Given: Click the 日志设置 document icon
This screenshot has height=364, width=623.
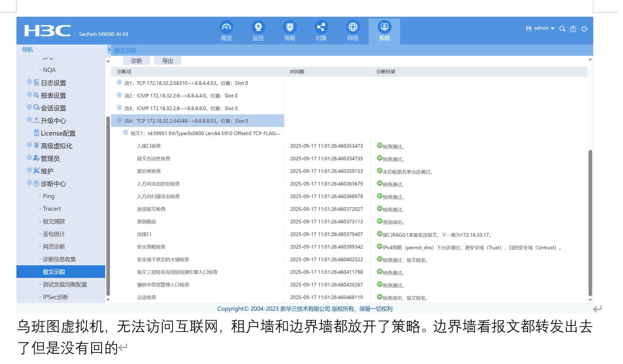Looking at the screenshot, I should (36, 82).
